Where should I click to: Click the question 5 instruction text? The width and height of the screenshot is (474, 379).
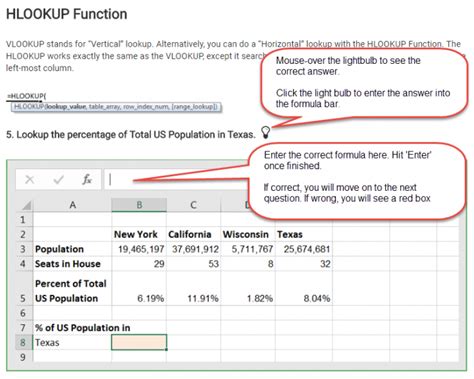click(x=131, y=134)
